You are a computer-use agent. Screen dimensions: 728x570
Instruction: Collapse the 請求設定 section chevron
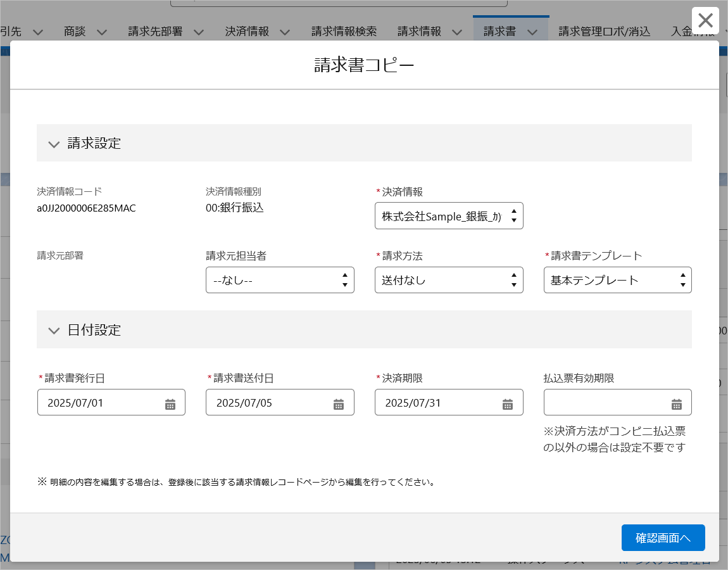[54, 144]
